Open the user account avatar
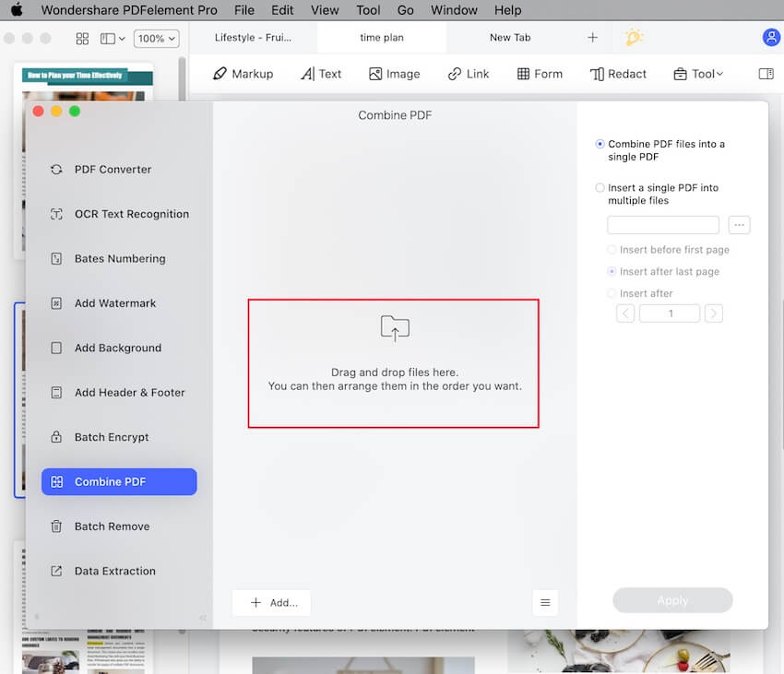 [x=771, y=38]
